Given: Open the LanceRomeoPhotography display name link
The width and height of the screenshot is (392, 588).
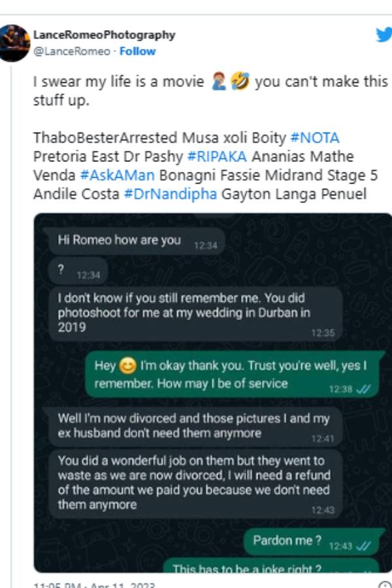Looking at the screenshot, I should click(105, 35).
